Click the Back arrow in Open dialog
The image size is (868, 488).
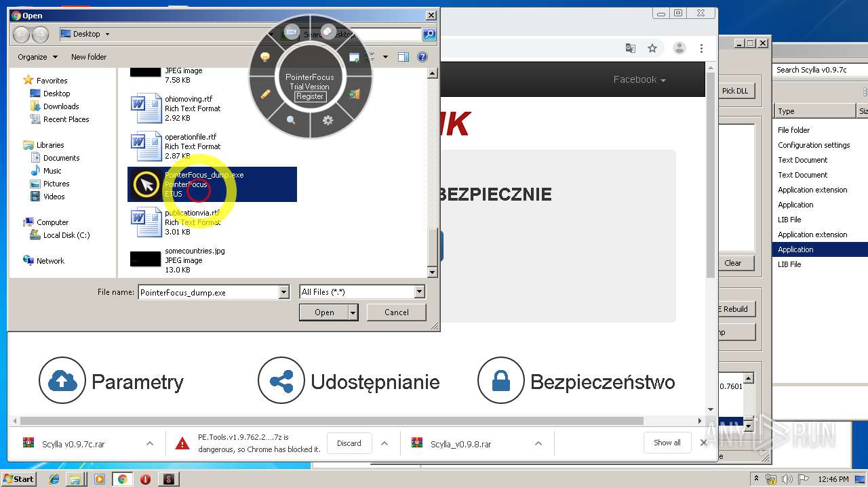point(21,35)
